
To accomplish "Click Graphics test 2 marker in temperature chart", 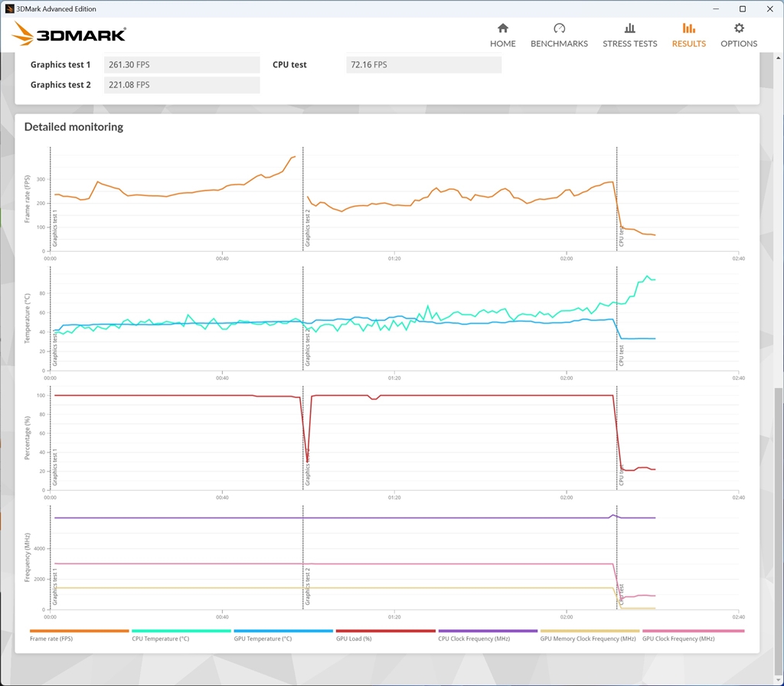I will click(x=303, y=318).
